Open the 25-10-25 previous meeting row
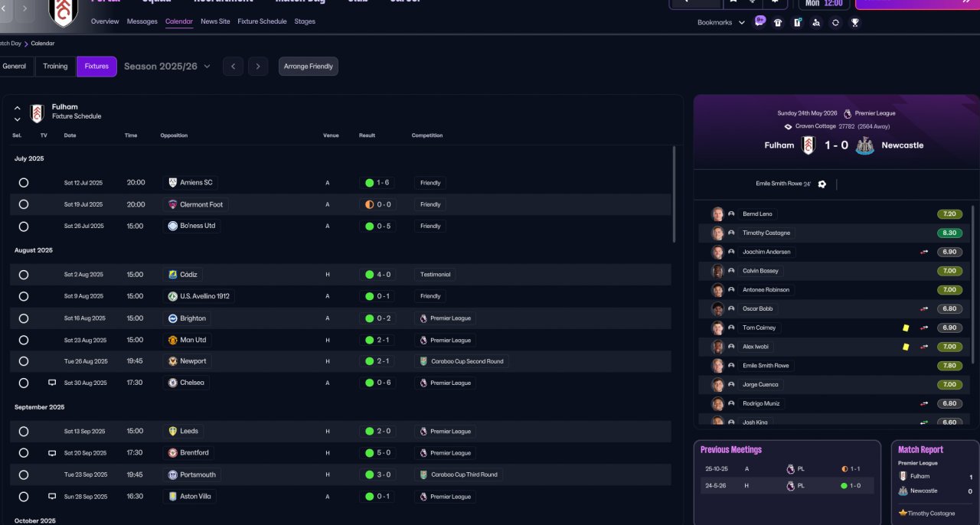Viewport: 980px width, 525px height. (787, 468)
